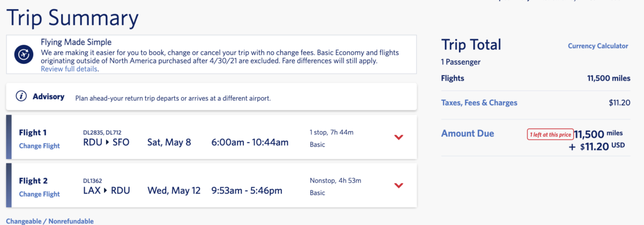The width and height of the screenshot is (644, 225).
Task: Click the Flight 2 Basic fare label
Action: click(x=317, y=193)
